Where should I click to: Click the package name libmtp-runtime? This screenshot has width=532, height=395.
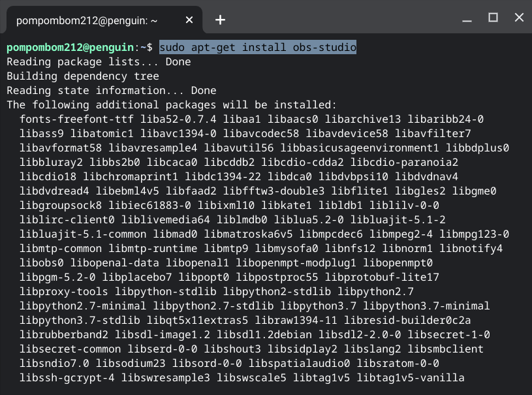tap(153, 248)
